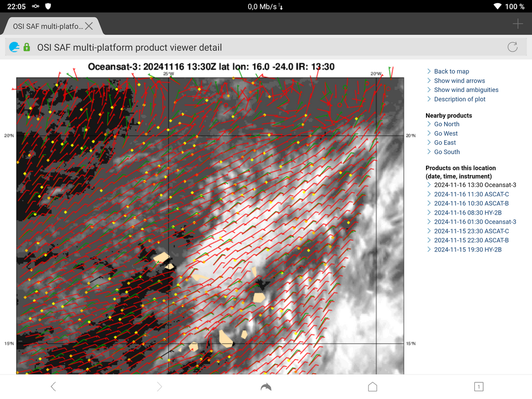Click the green padlock security icon
The image size is (532, 399).
[27, 47]
